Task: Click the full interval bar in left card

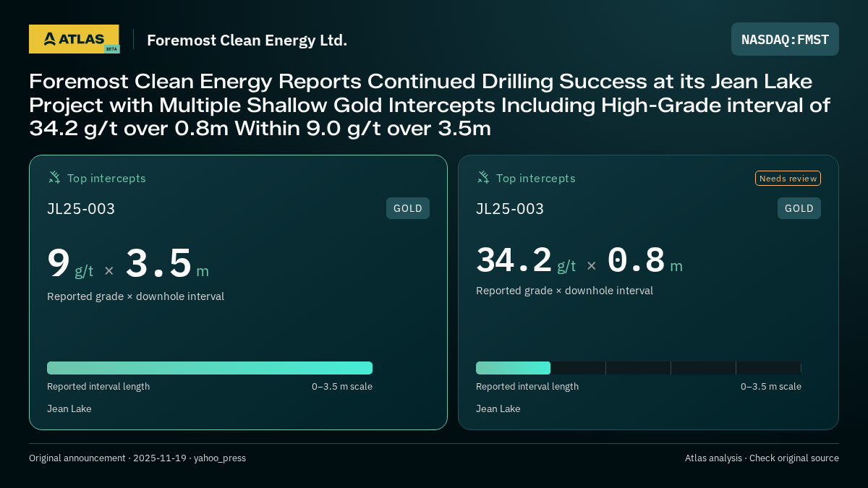Action: 210,368
